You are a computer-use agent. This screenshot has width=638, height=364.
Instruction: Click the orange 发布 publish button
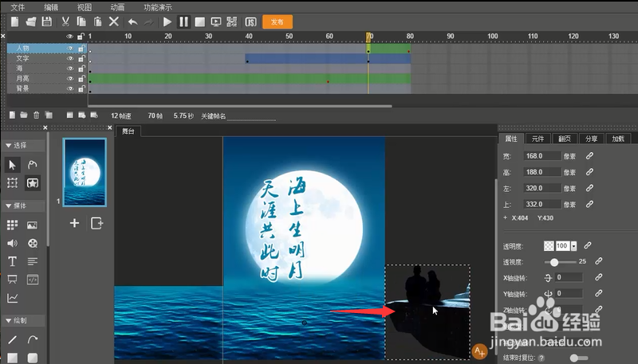(x=278, y=22)
